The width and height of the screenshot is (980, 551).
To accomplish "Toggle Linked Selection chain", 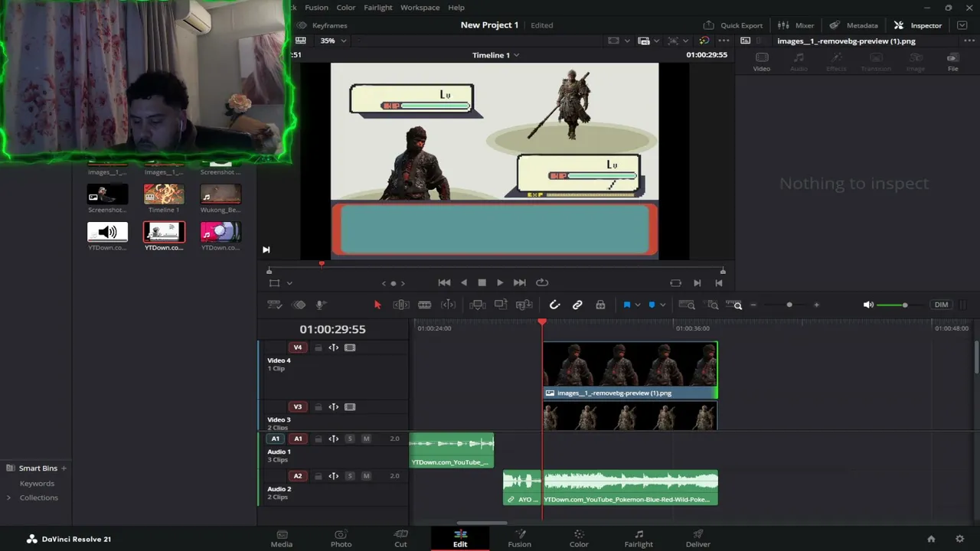I will click(x=577, y=305).
